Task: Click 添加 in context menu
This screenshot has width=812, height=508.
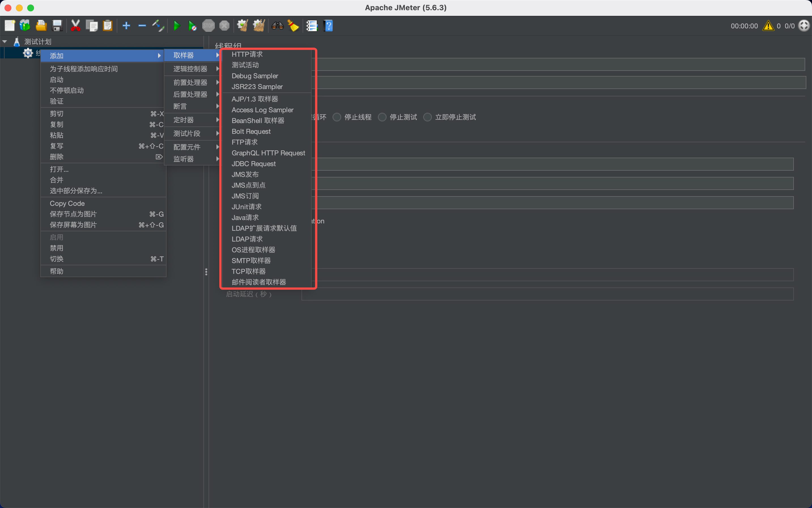Action: [102, 56]
